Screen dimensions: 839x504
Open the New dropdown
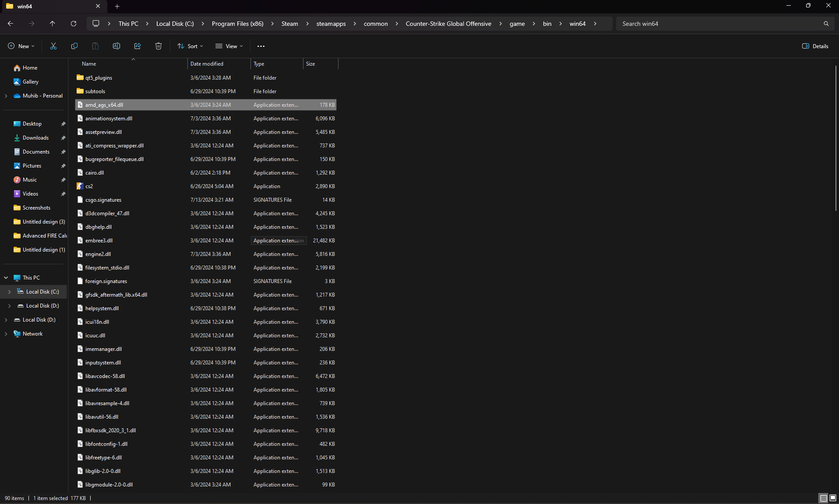click(x=21, y=46)
